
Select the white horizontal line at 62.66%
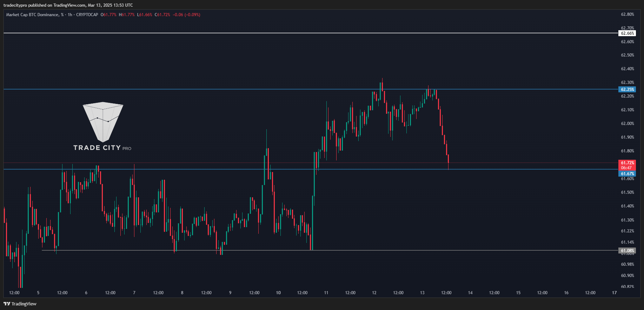[x=311, y=33]
